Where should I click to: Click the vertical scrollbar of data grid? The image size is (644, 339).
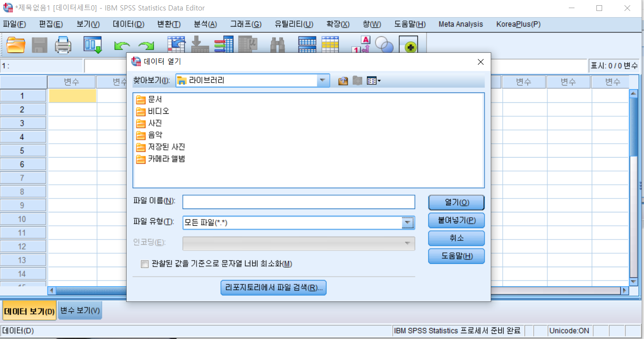click(x=633, y=188)
